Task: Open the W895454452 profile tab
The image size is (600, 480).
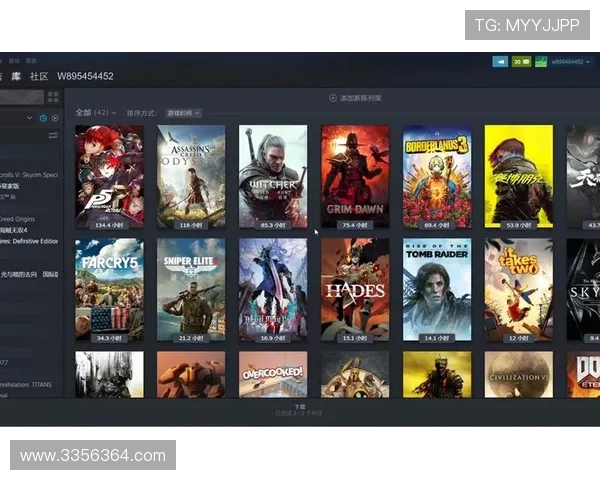Action: tap(85, 76)
